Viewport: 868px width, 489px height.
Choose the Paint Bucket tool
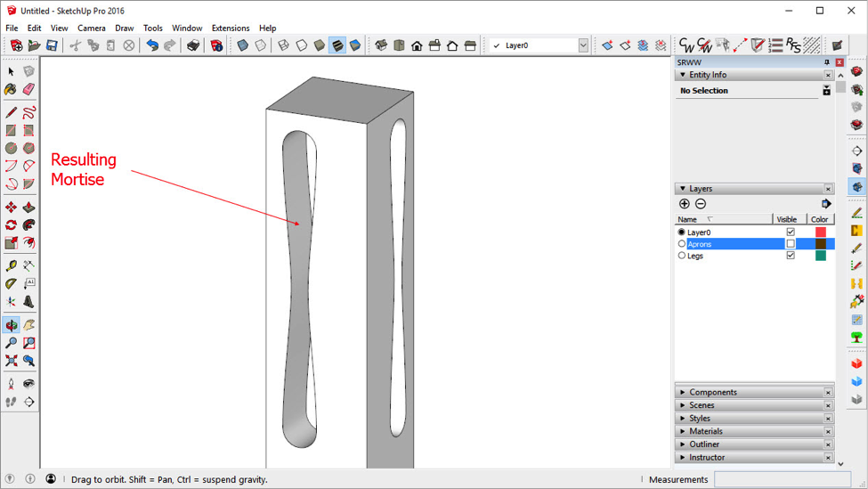[x=11, y=89]
